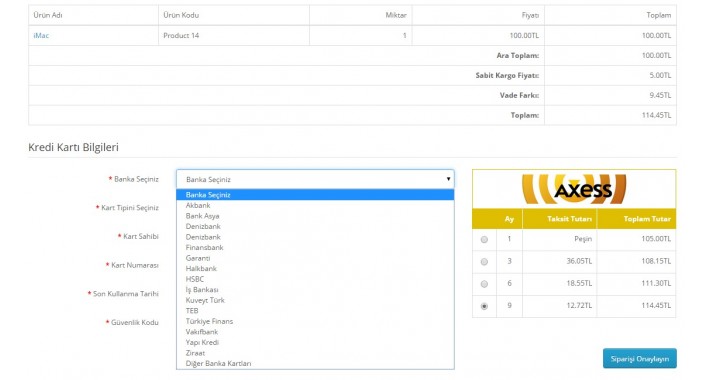This screenshot has height=380, width=710.
Task: Click the 36.05TL installment amount
Action: [579, 261]
